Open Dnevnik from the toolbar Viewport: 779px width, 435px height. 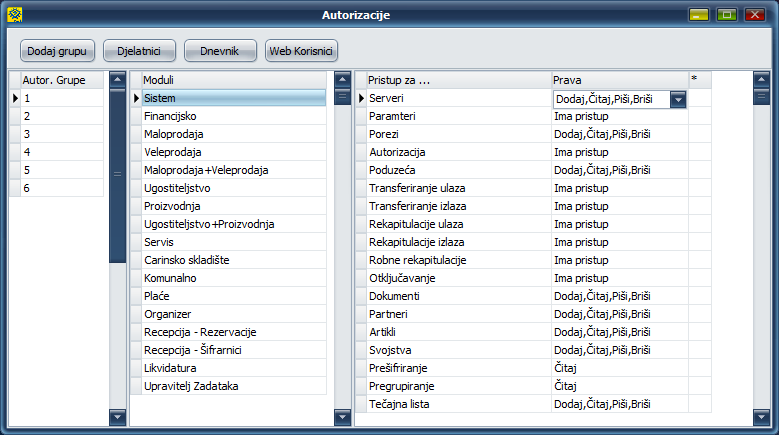pos(220,50)
